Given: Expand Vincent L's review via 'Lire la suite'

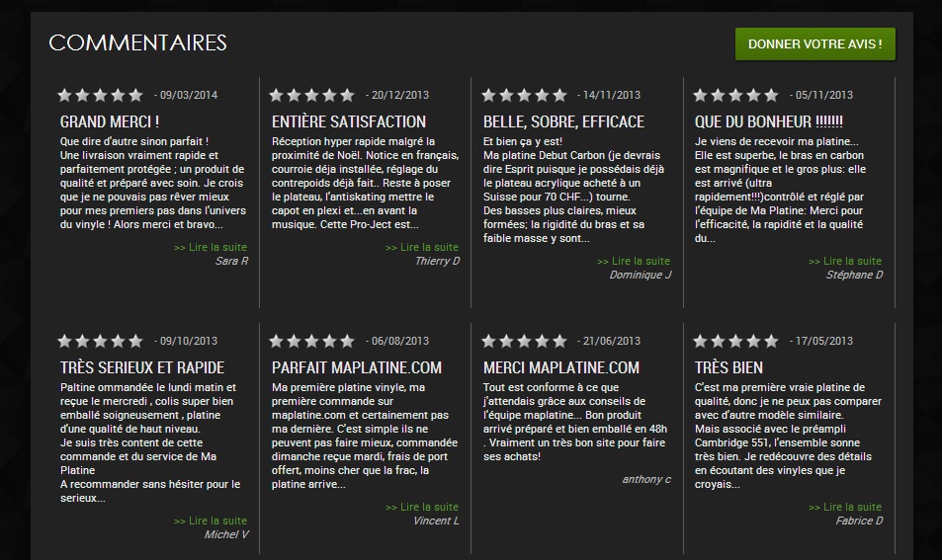Looking at the screenshot, I should [422, 507].
